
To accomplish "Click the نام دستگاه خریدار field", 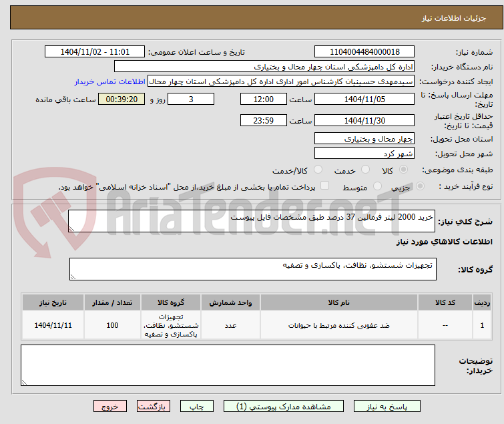I will [264, 67].
